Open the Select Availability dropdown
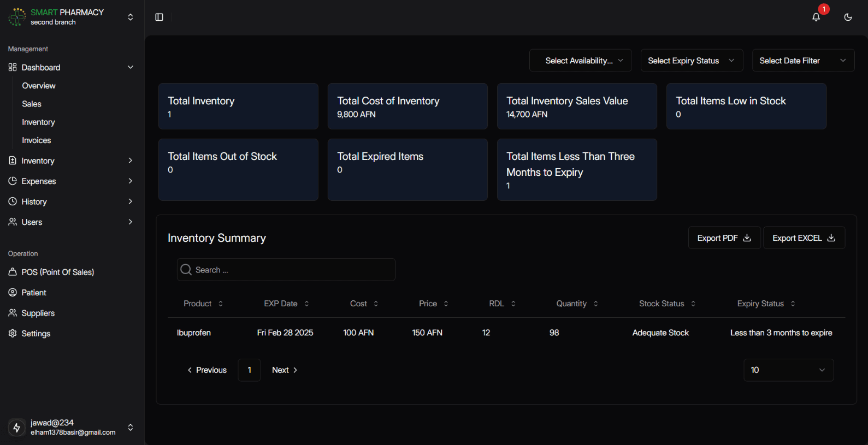868x445 pixels. point(580,61)
